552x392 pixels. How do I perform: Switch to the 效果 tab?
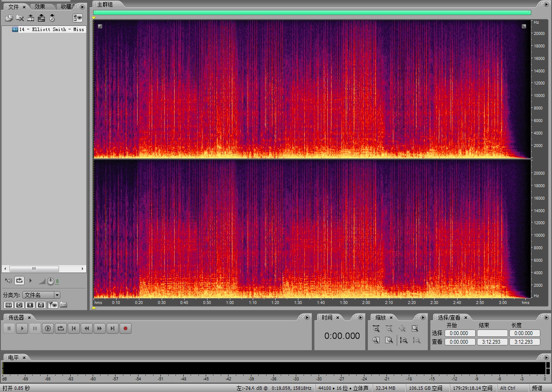(x=40, y=6)
